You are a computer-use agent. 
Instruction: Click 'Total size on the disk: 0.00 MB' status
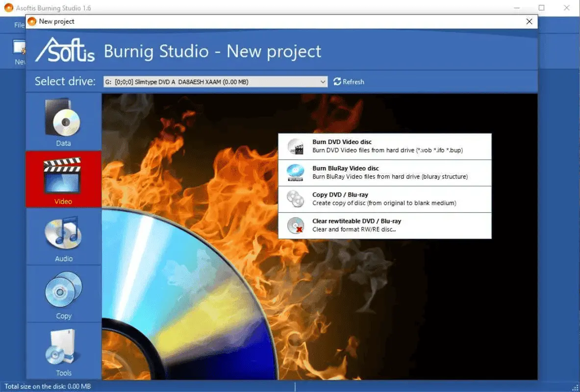point(48,387)
